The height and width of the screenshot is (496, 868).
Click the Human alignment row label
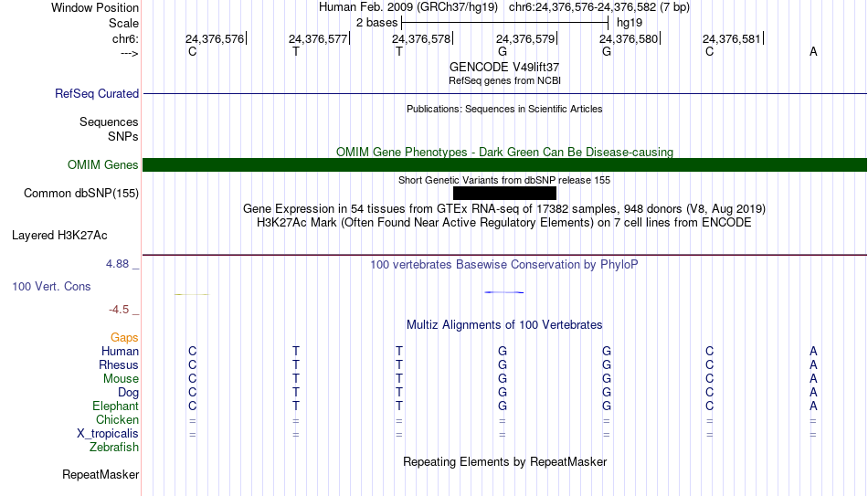[120, 351]
